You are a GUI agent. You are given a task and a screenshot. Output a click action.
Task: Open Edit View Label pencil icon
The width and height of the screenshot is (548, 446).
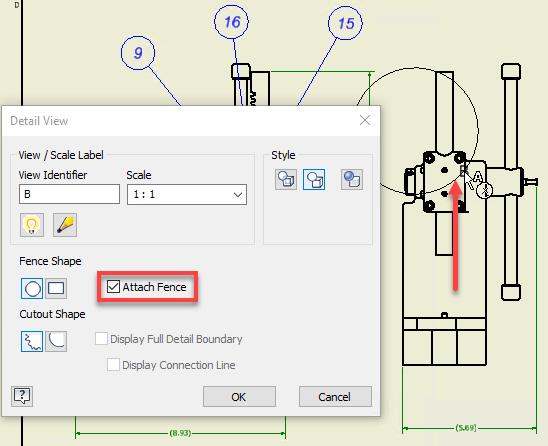65,225
